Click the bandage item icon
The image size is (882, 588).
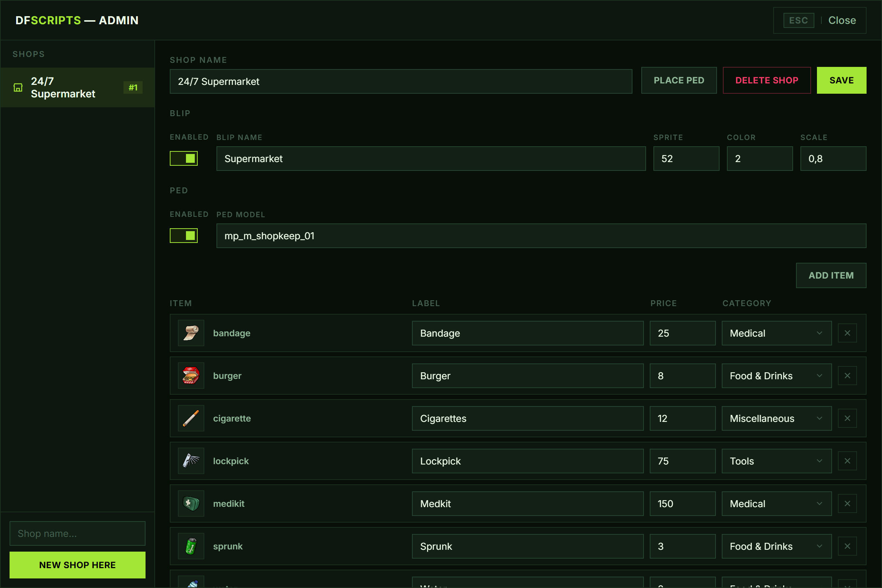pos(191,333)
